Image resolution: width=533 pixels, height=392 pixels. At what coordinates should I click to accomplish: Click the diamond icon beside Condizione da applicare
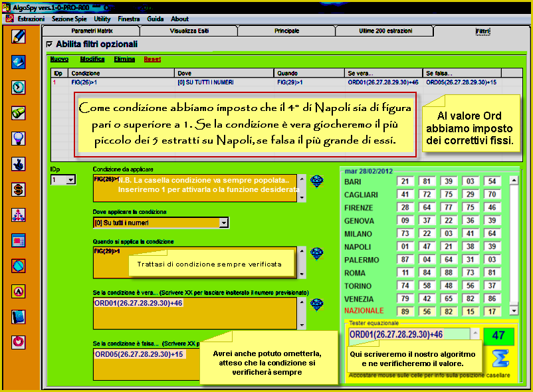coord(316,181)
